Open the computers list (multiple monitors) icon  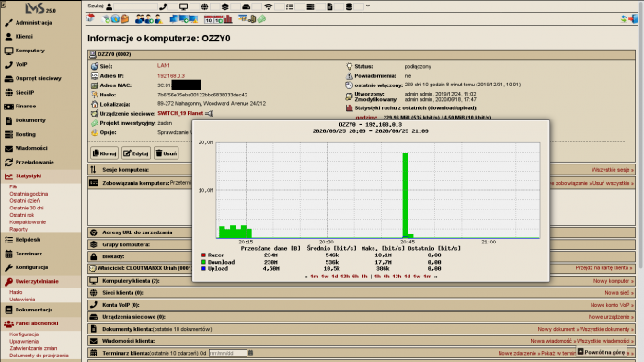[174, 18]
